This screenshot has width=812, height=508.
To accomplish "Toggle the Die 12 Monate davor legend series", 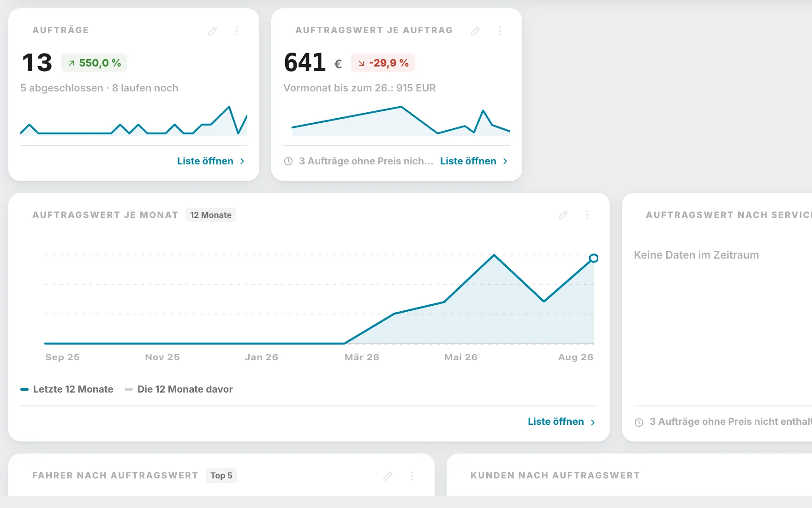I will [x=179, y=389].
